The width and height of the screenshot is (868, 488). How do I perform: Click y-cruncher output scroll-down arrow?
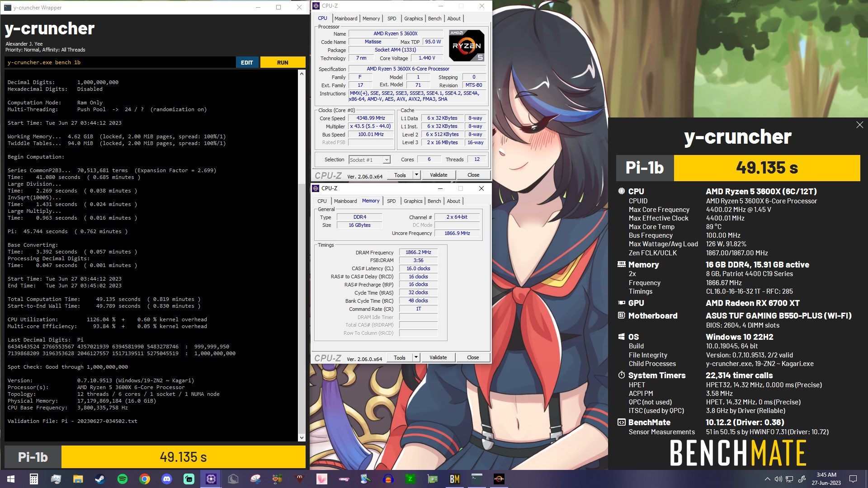302,437
